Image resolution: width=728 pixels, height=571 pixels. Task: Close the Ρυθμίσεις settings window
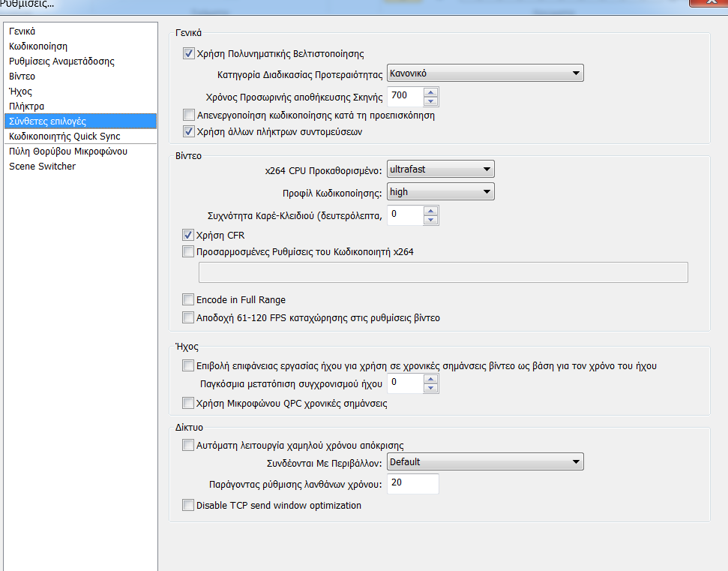[709, 2]
